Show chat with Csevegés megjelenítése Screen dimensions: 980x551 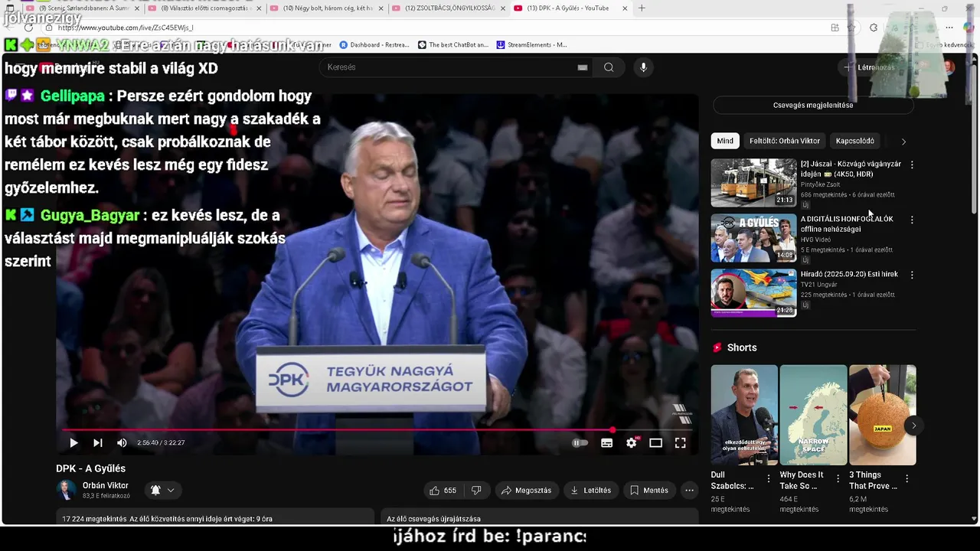(x=813, y=105)
